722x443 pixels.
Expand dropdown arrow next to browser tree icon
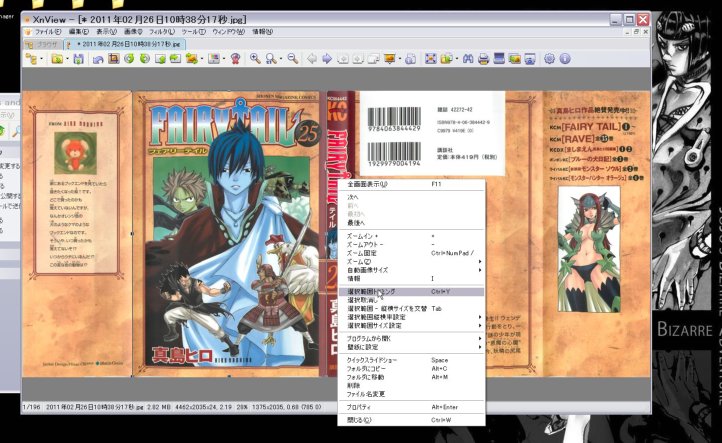click(x=41, y=59)
